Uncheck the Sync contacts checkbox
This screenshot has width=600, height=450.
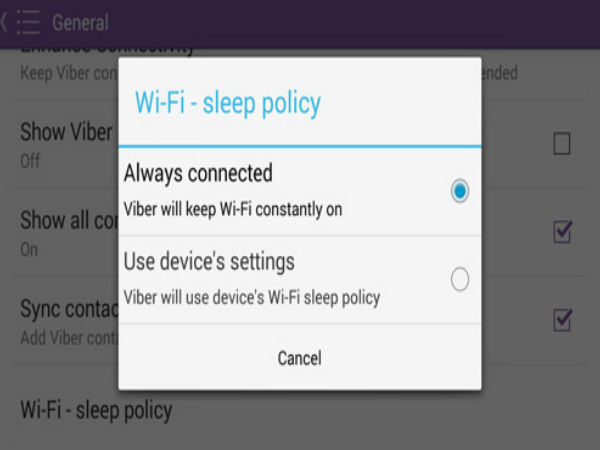[x=562, y=320]
